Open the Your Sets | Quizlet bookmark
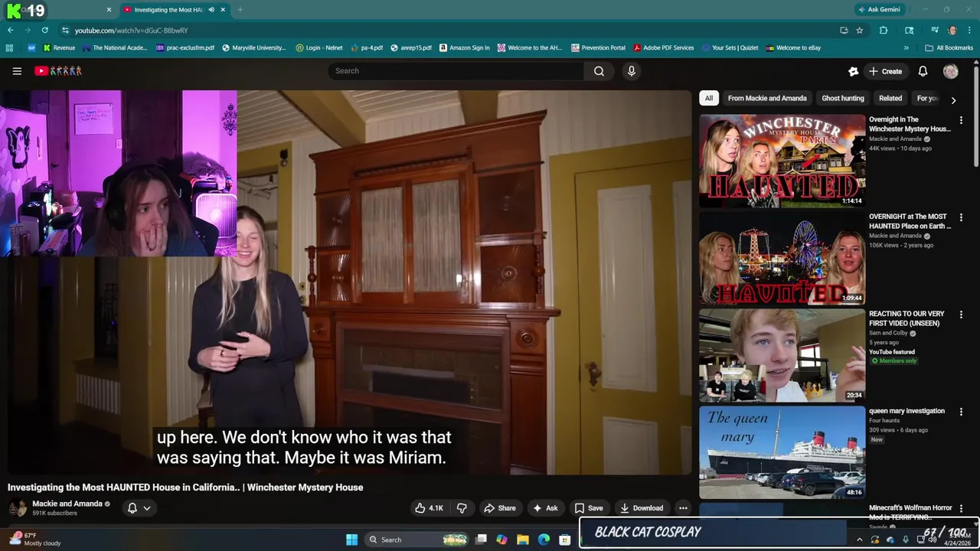Screen dimensions: 980x551 click(x=730, y=47)
